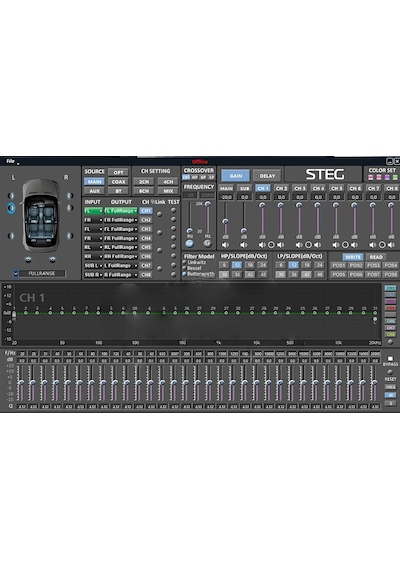
Task: Mute CH 1 with its speaker icon
Action: point(262,245)
